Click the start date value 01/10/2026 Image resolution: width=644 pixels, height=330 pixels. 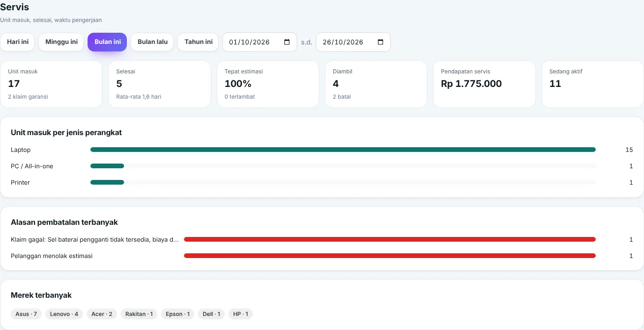(249, 42)
